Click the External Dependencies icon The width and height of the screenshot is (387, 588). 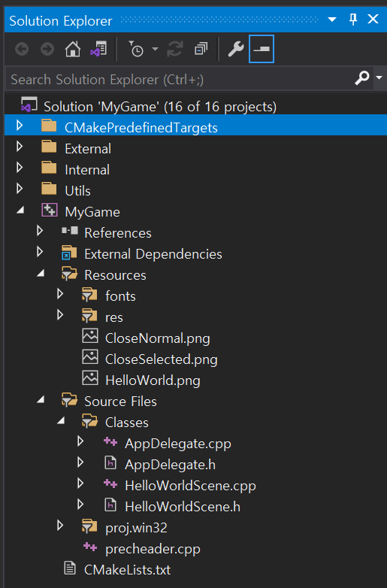click(x=69, y=253)
